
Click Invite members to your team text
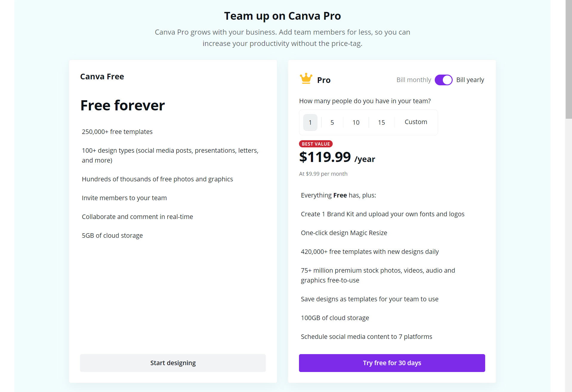(124, 198)
